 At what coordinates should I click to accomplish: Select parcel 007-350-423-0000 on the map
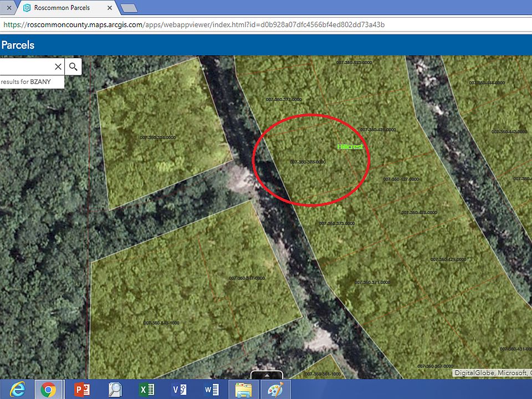(354, 63)
